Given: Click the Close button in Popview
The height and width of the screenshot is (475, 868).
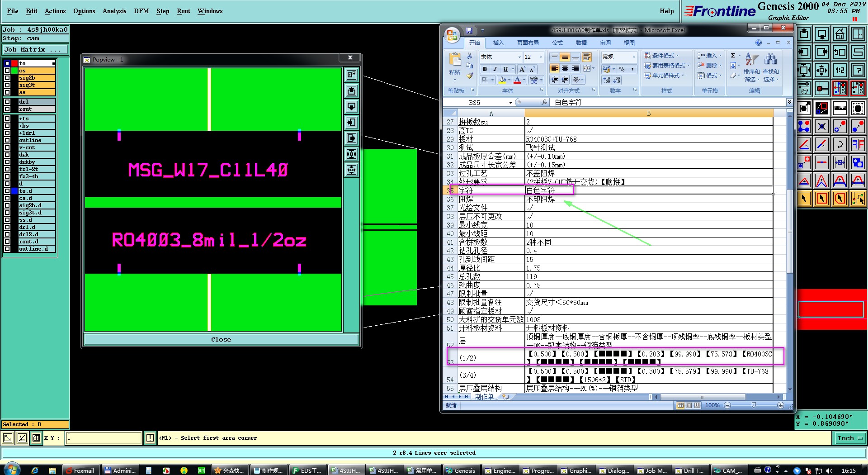Looking at the screenshot, I should point(221,339).
